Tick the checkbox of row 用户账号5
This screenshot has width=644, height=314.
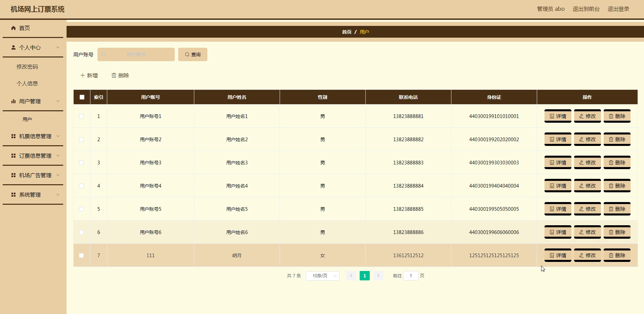pyautogui.click(x=81, y=209)
